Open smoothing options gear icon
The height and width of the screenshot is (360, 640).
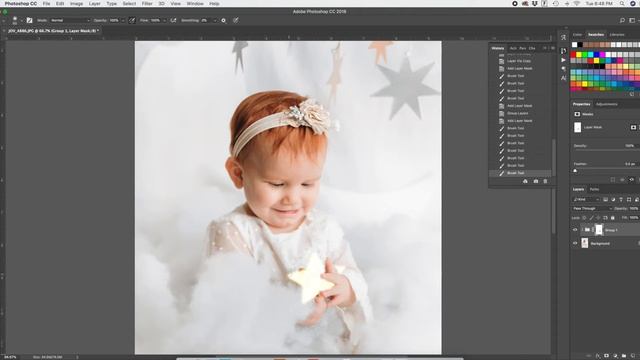coord(223,20)
